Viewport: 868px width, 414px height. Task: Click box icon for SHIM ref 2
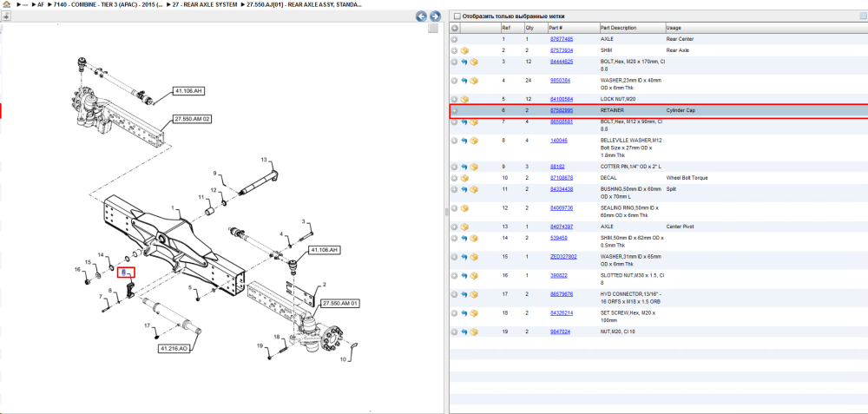pyautogui.click(x=464, y=50)
